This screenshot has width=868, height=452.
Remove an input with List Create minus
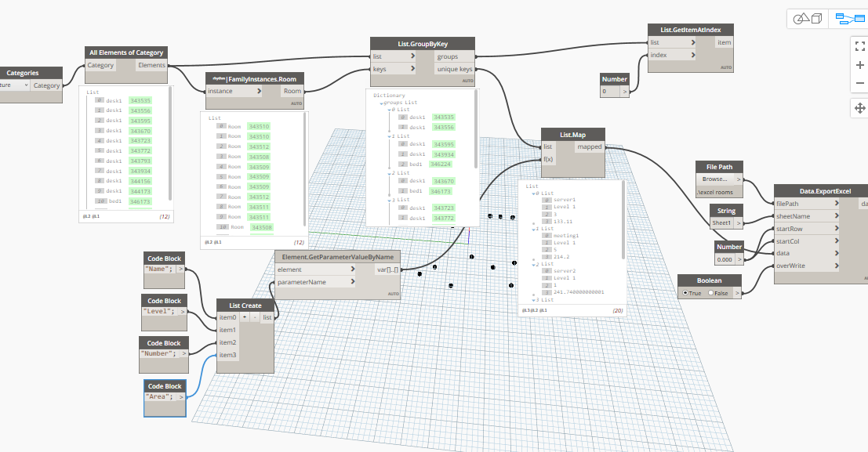pos(255,317)
